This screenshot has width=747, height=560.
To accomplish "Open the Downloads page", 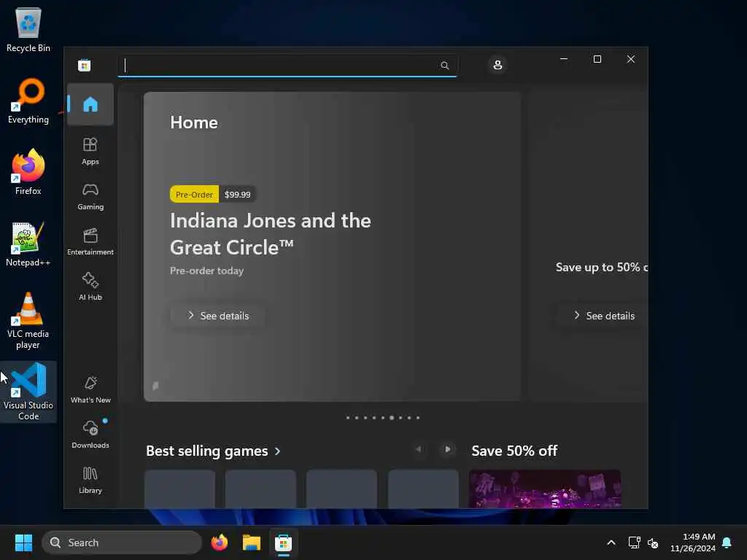I will (x=90, y=435).
